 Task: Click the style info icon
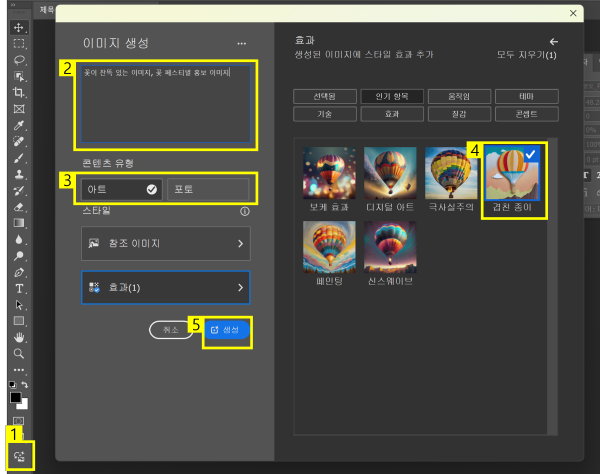[245, 211]
